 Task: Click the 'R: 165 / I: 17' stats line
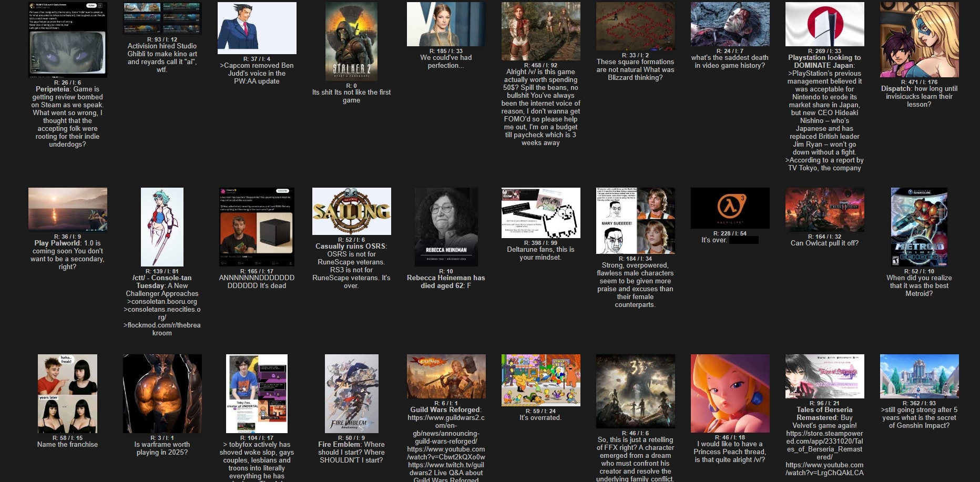point(257,271)
